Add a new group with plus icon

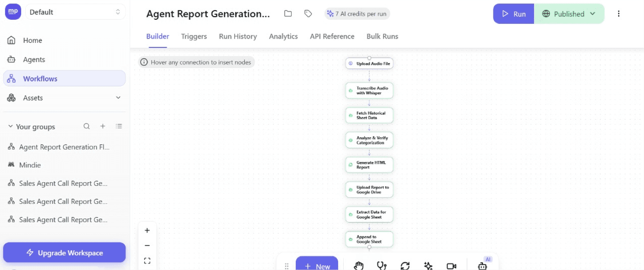coord(103,126)
